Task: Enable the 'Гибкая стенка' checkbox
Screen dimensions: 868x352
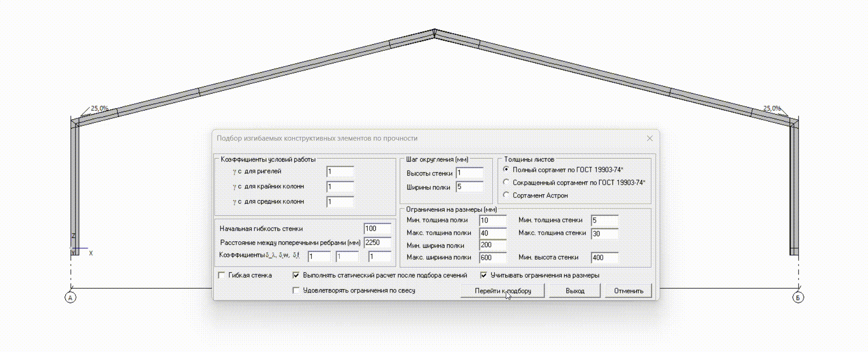Action: (x=222, y=275)
